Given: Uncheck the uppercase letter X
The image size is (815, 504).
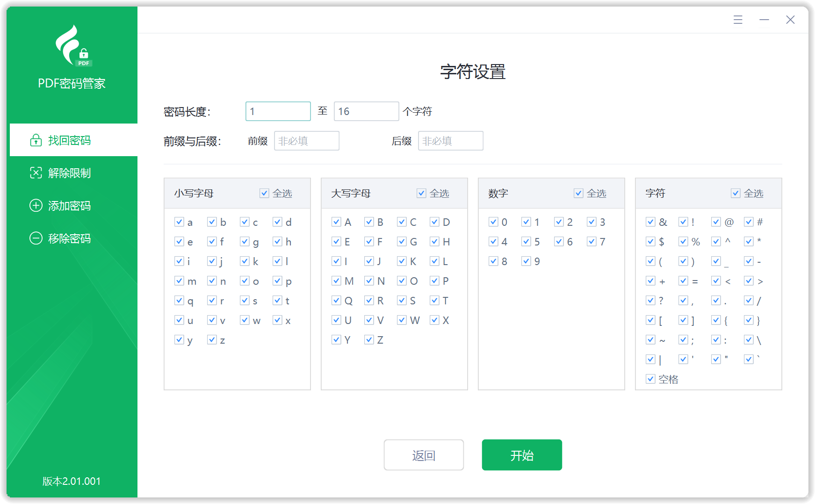Looking at the screenshot, I should coord(434,320).
